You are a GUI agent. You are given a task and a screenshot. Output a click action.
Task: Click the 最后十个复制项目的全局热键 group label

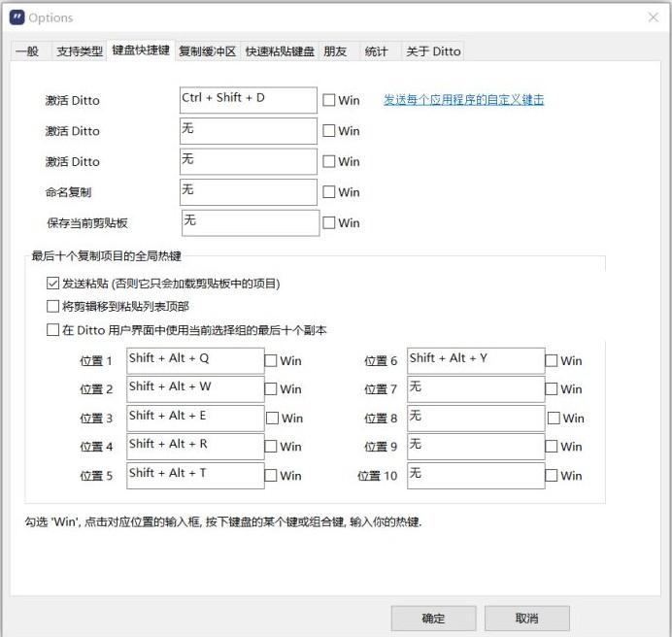[x=106, y=256]
